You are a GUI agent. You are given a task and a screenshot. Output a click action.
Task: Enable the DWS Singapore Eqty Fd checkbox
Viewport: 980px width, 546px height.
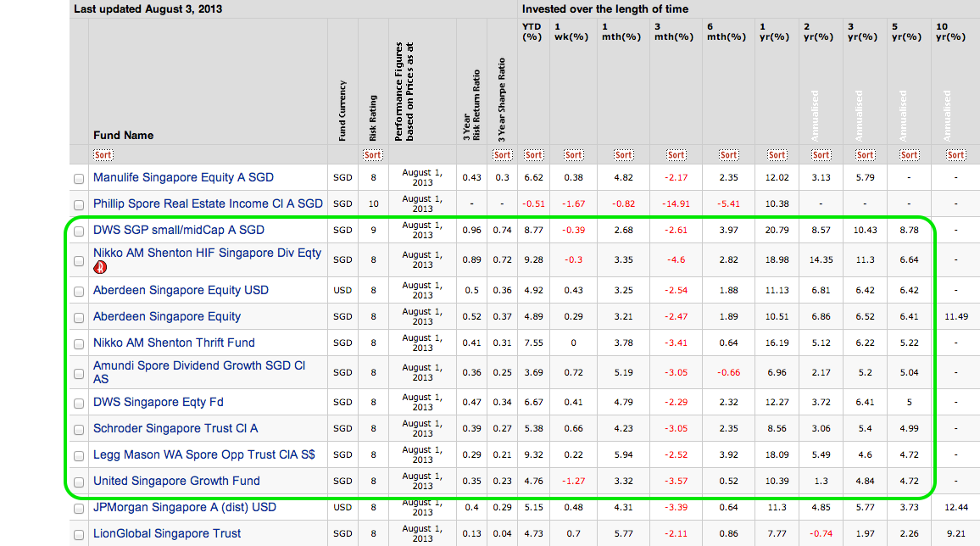79,404
